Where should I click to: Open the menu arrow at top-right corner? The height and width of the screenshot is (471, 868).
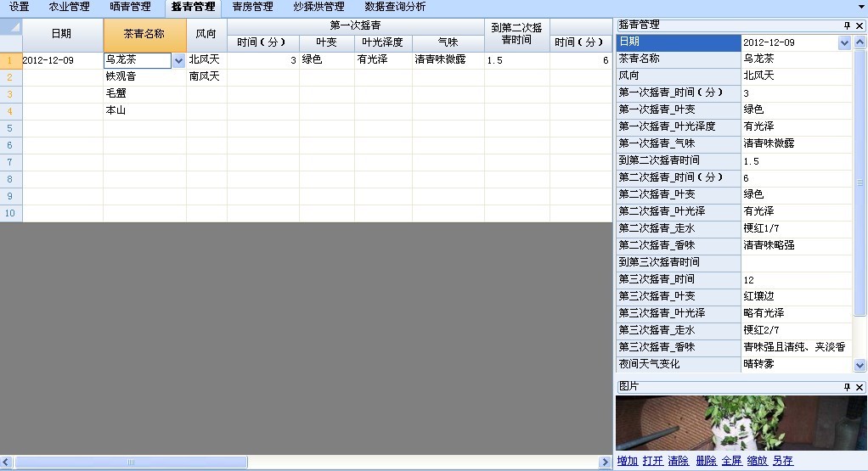(860, 7)
